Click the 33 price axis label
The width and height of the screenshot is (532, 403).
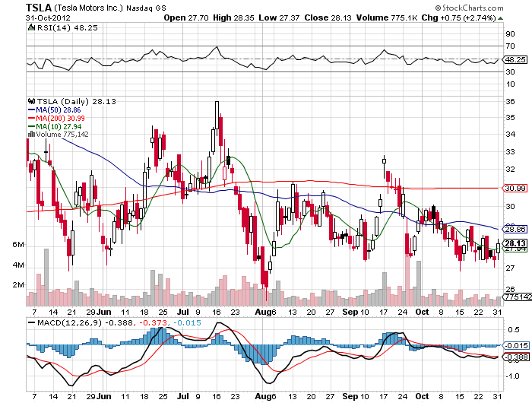click(510, 152)
